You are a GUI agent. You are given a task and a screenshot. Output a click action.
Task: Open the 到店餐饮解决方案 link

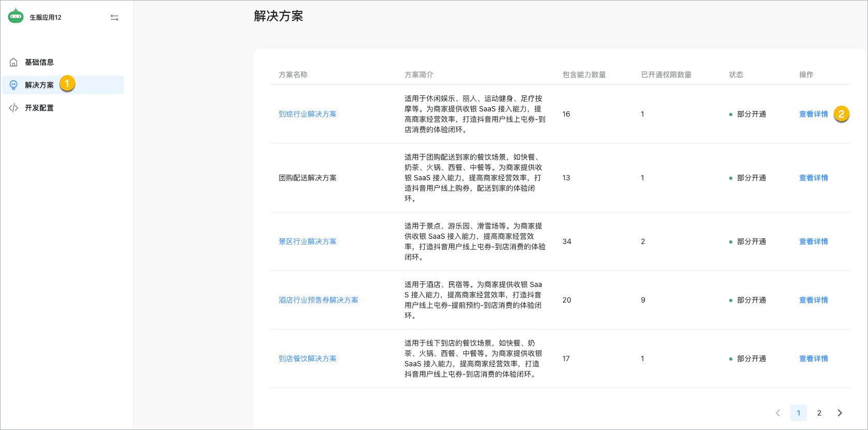tap(308, 359)
